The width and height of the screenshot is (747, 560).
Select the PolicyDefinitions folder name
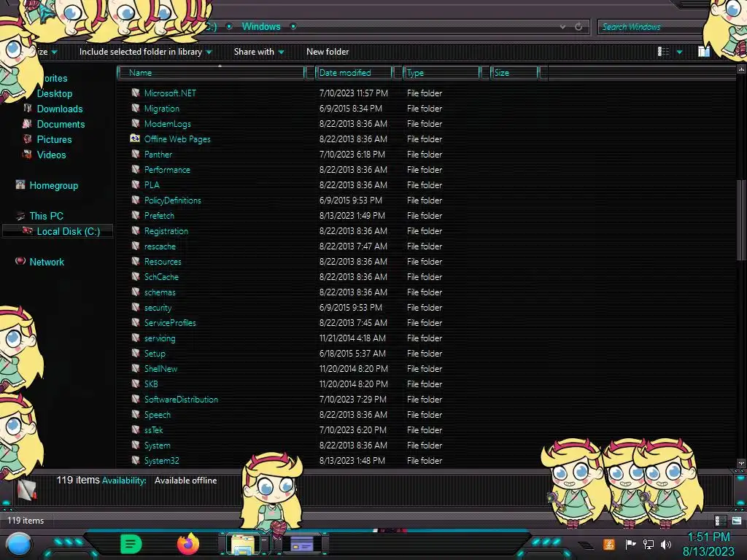point(172,200)
